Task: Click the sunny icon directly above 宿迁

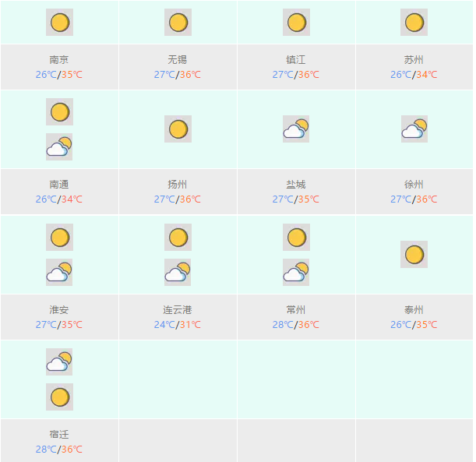Action: (x=59, y=397)
